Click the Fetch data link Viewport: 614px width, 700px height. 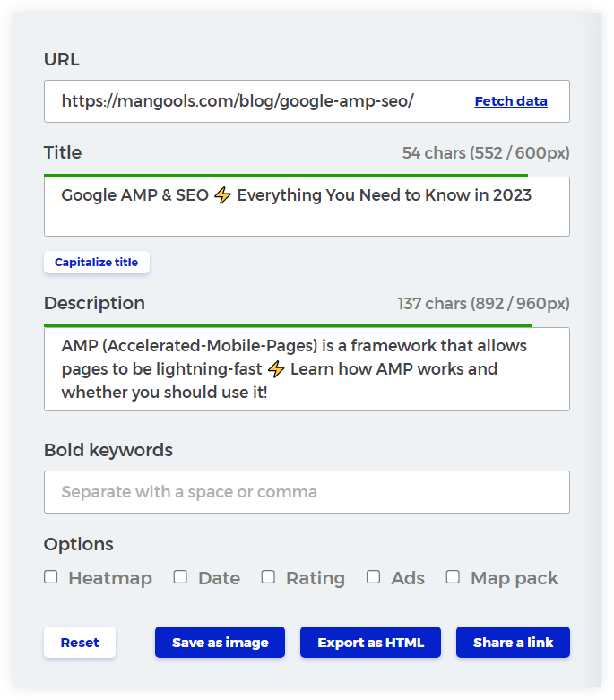tap(511, 101)
